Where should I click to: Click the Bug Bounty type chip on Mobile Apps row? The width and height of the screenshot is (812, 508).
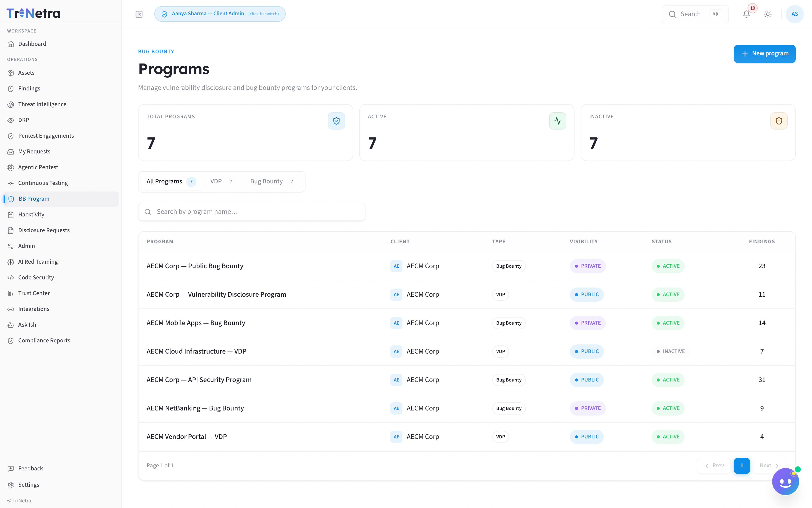click(509, 323)
